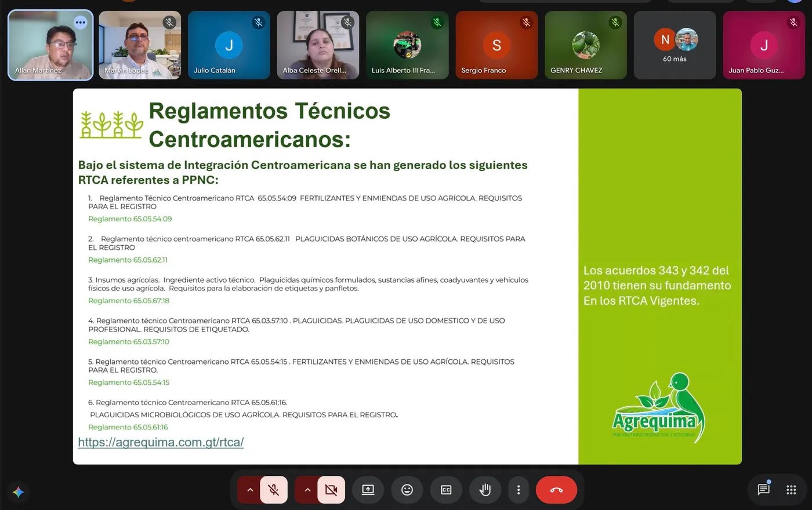Screen dimensions: 812x510
Task: Open Reglamento 65.05.61:16 link
Action: [128, 427]
